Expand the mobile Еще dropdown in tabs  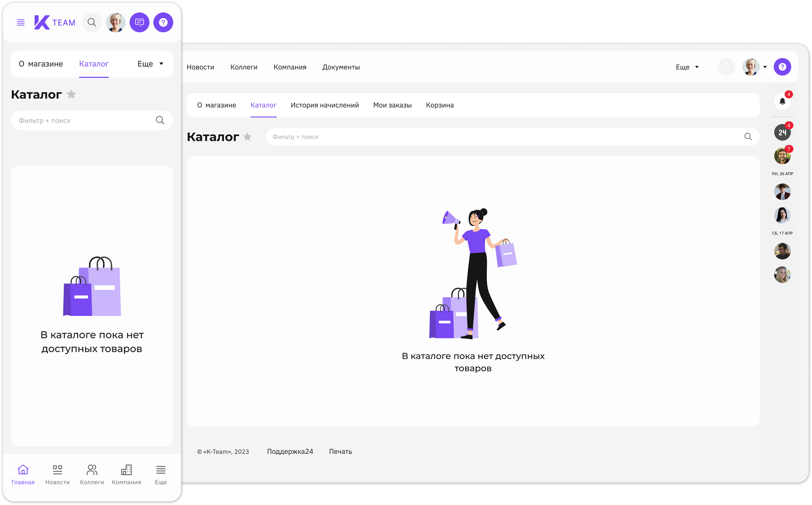click(150, 64)
